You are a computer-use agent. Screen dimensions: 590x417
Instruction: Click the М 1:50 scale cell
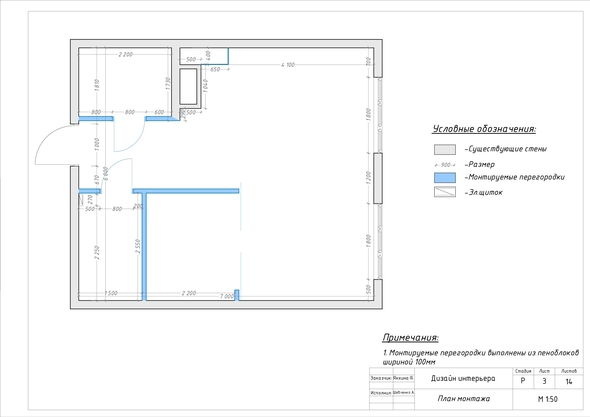(x=548, y=399)
